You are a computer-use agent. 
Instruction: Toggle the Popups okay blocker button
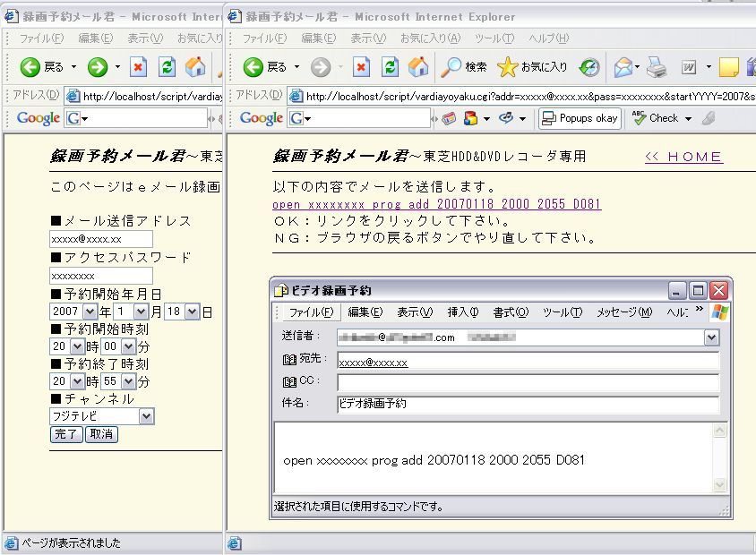[580, 118]
